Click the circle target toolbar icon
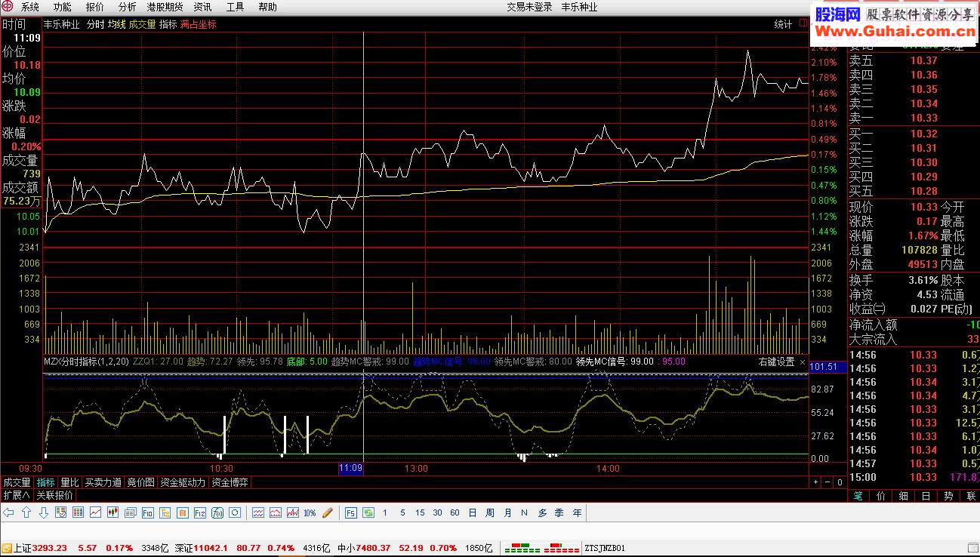The width and height of the screenshot is (980, 557). click(234, 512)
